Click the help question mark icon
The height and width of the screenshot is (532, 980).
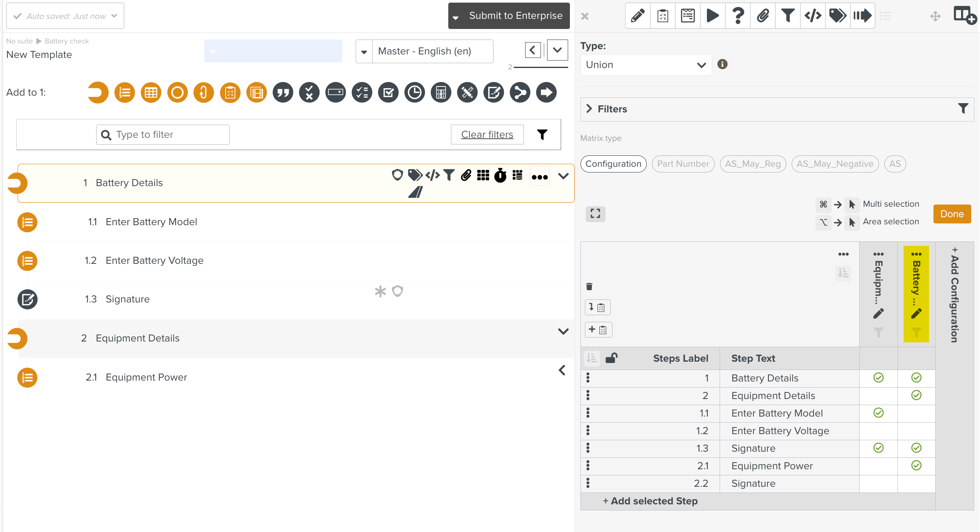[x=738, y=16]
